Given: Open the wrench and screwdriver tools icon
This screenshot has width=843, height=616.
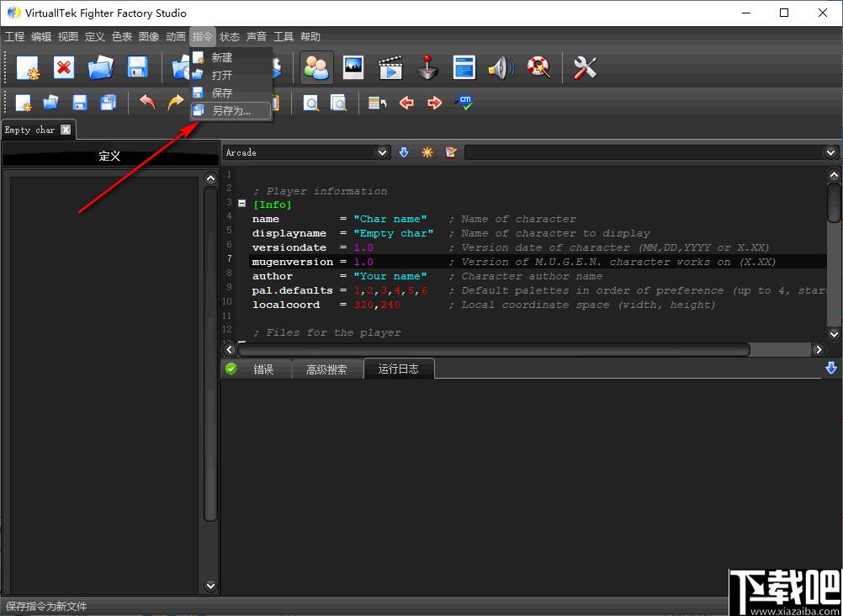Looking at the screenshot, I should click(585, 68).
